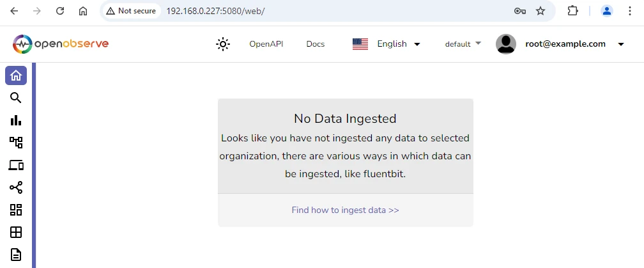Open the Streams table icon in sidebar
644x268 pixels.
[x=16, y=232]
